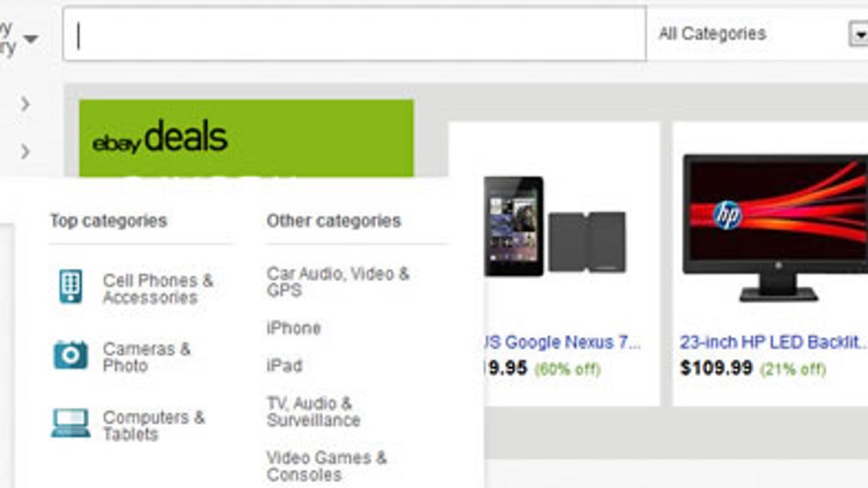The image size is (868, 488).
Task: Click the Computers & Tablets laptop icon
Action: tap(70, 424)
